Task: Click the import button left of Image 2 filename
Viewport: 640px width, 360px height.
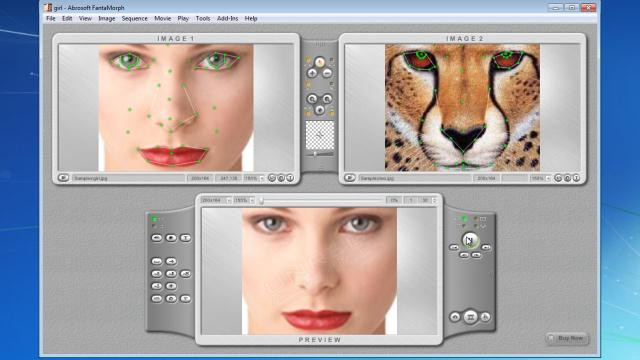Action: pos(349,178)
